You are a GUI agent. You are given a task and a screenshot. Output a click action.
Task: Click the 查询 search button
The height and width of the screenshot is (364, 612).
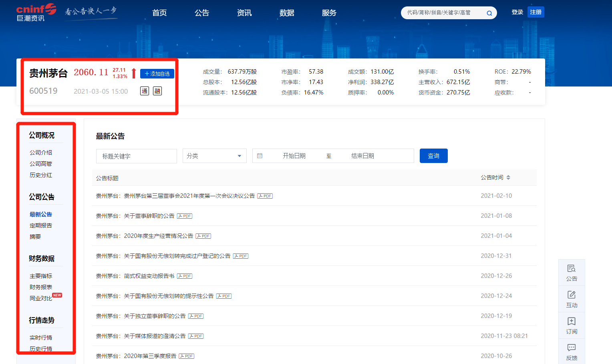(x=434, y=156)
